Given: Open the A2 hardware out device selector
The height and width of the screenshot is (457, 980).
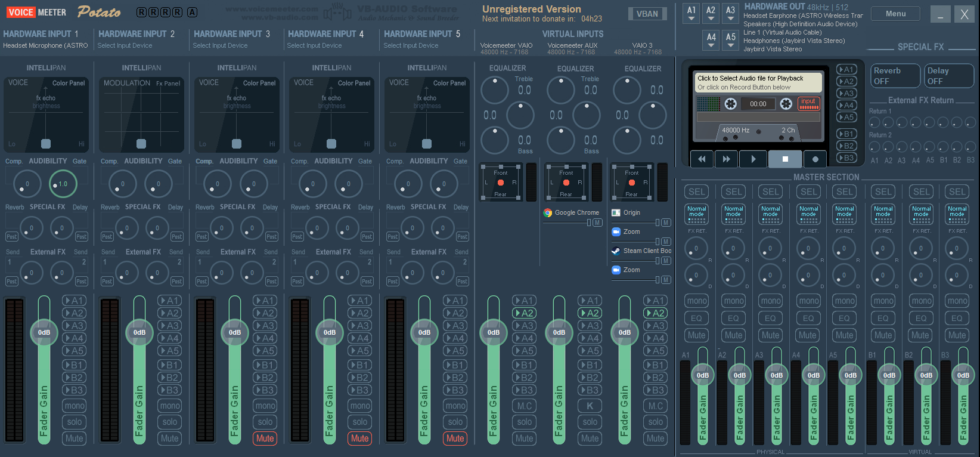Looking at the screenshot, I should point(711,13).
